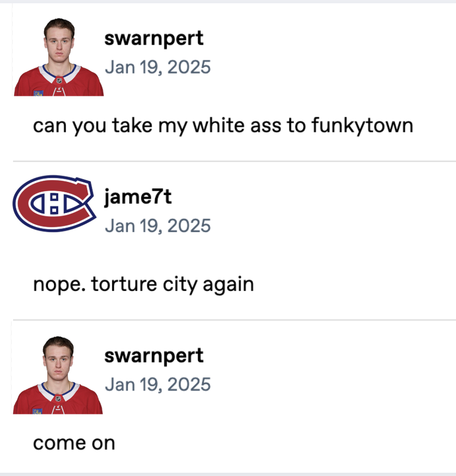Open swarnpert username on the funkytown post

tap(154, 39)
